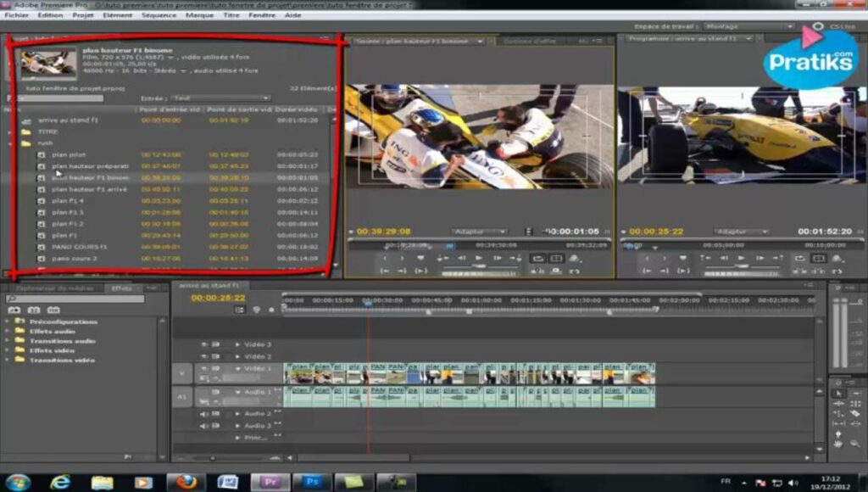Click the clip icon next to plan pilot
868x492 pixels.
[x=41, y=155]
